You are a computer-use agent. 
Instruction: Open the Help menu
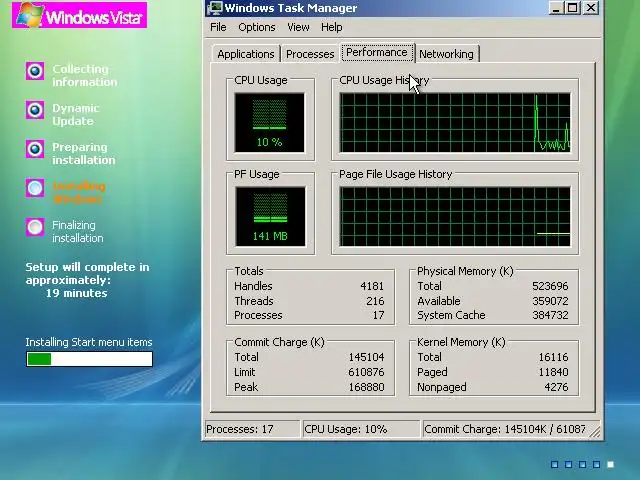(x=331, y=27)
